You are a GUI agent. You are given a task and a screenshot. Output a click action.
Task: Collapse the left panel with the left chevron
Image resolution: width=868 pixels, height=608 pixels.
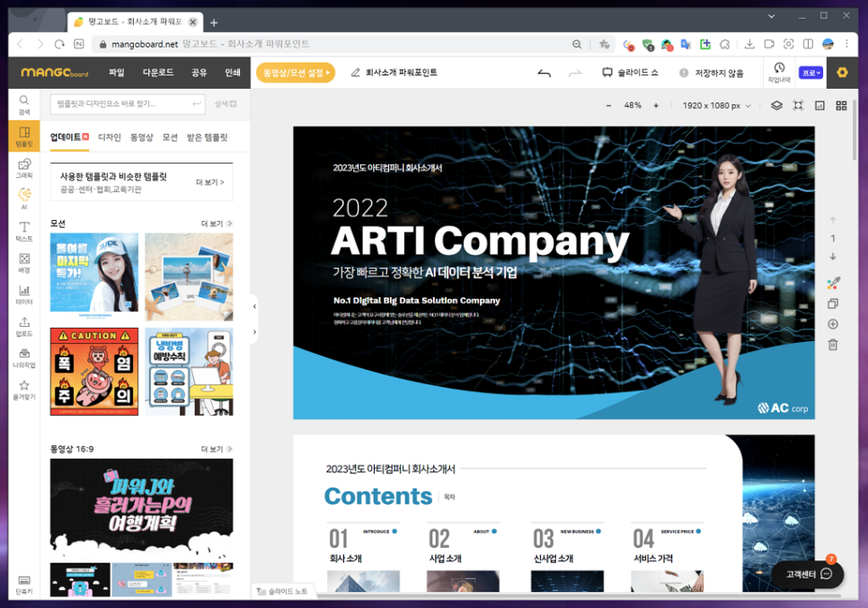coord(254,306)
